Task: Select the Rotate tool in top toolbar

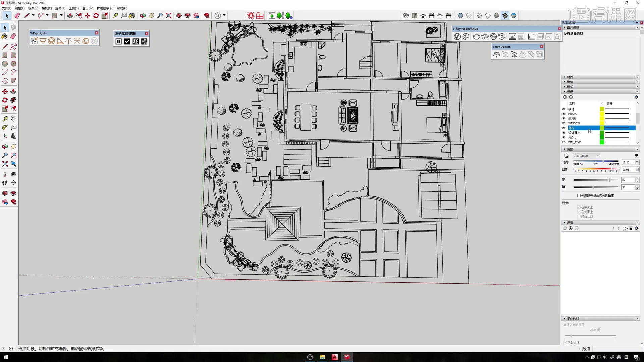Action: tap(96, 16)
